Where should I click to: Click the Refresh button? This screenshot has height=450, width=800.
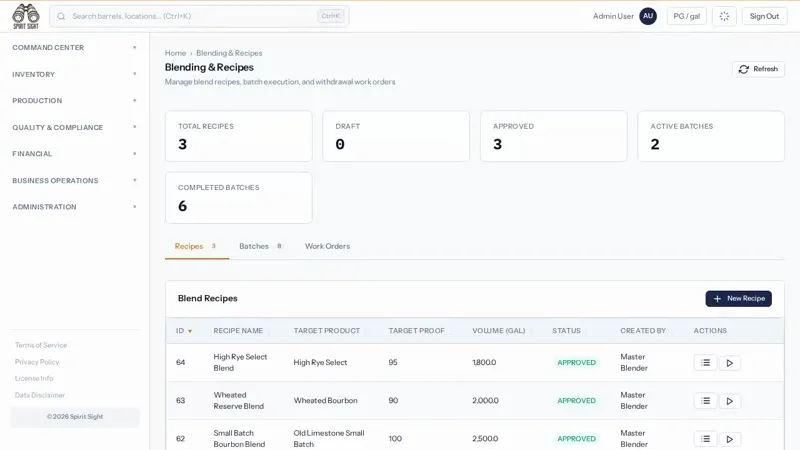click(x=758, y=69)
